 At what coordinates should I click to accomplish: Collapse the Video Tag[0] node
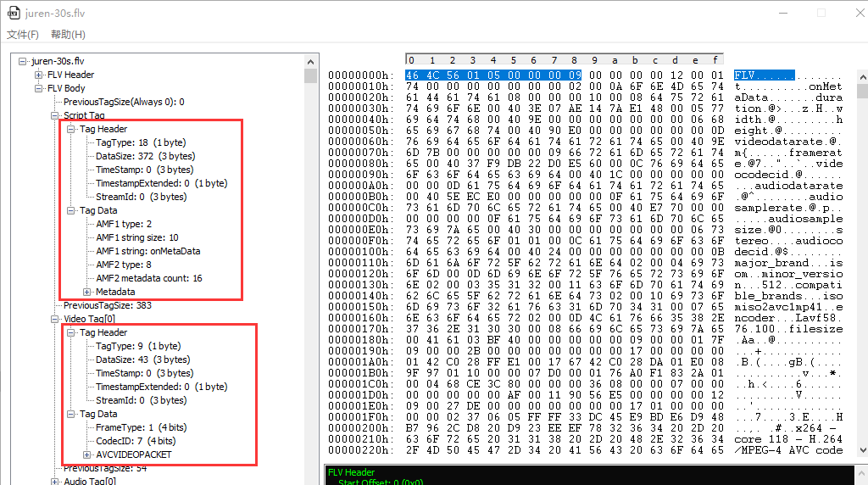55,319
